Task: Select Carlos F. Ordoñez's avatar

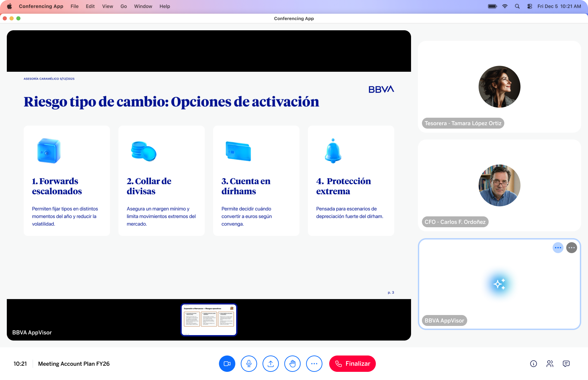Action: [499, 185]
